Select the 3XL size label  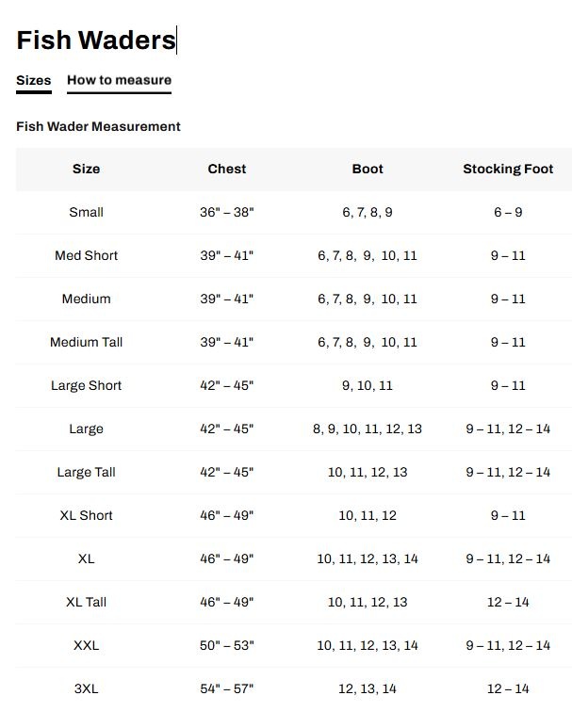[86, 688]
